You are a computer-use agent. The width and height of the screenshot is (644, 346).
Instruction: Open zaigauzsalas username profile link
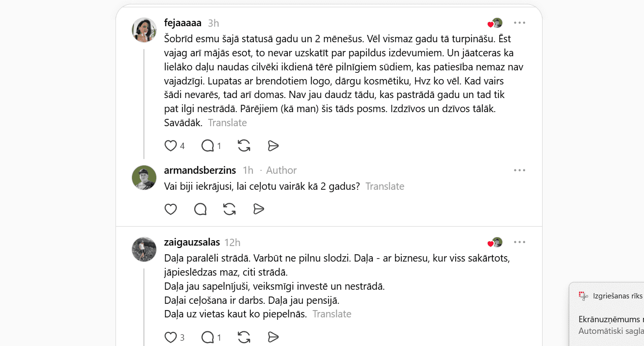click(x=192, y=242)
